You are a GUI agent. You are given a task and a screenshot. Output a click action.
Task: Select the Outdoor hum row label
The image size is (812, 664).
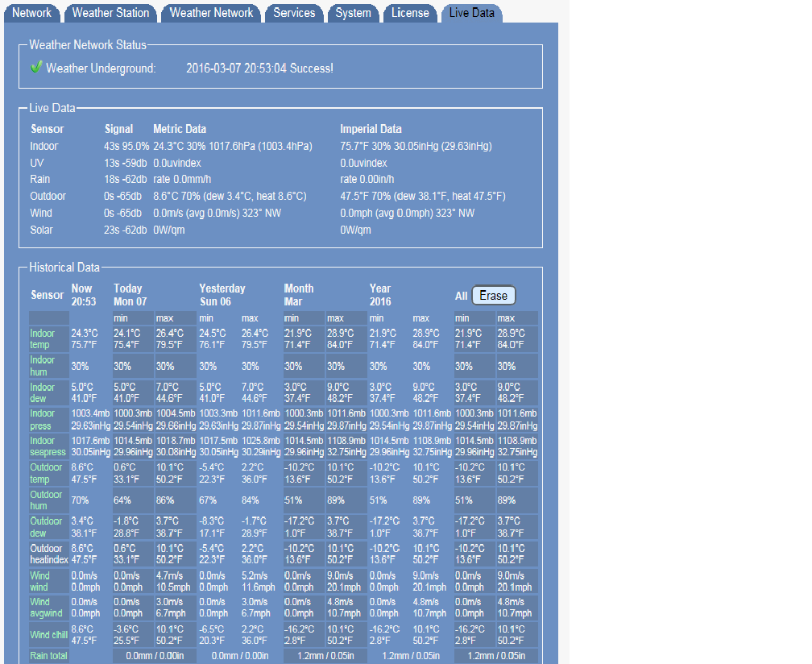(46, 500)
